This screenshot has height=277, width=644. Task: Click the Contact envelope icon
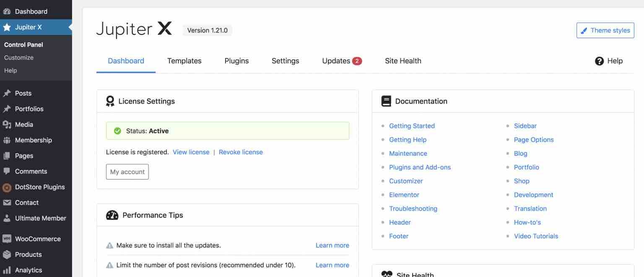point(7,203)
